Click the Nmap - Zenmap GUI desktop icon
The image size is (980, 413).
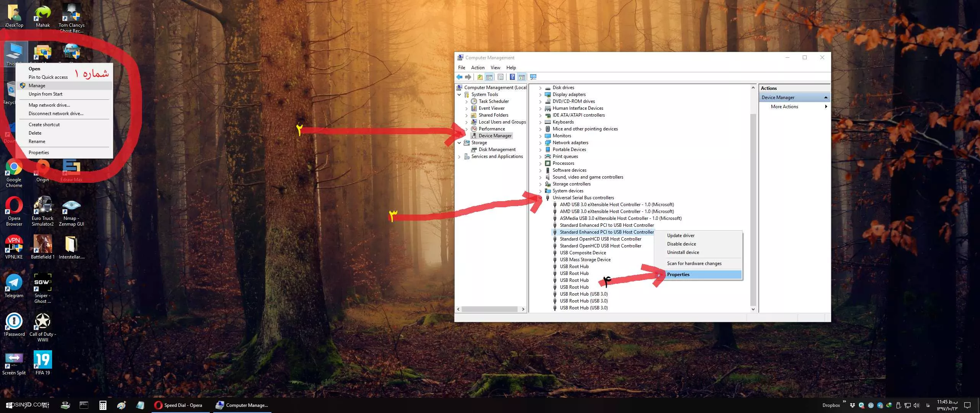coord(71,213)
